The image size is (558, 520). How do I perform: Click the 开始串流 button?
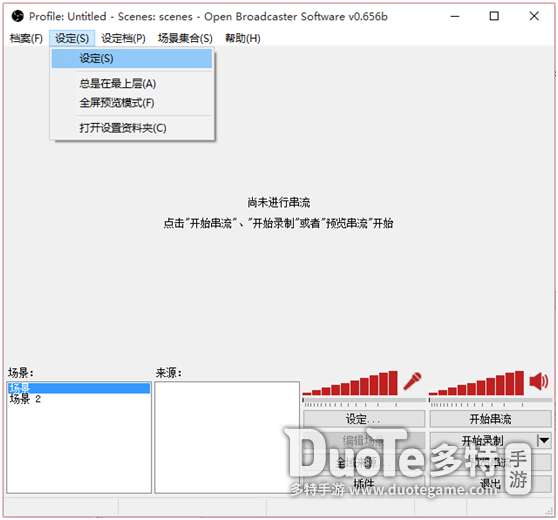click(491, 419)
